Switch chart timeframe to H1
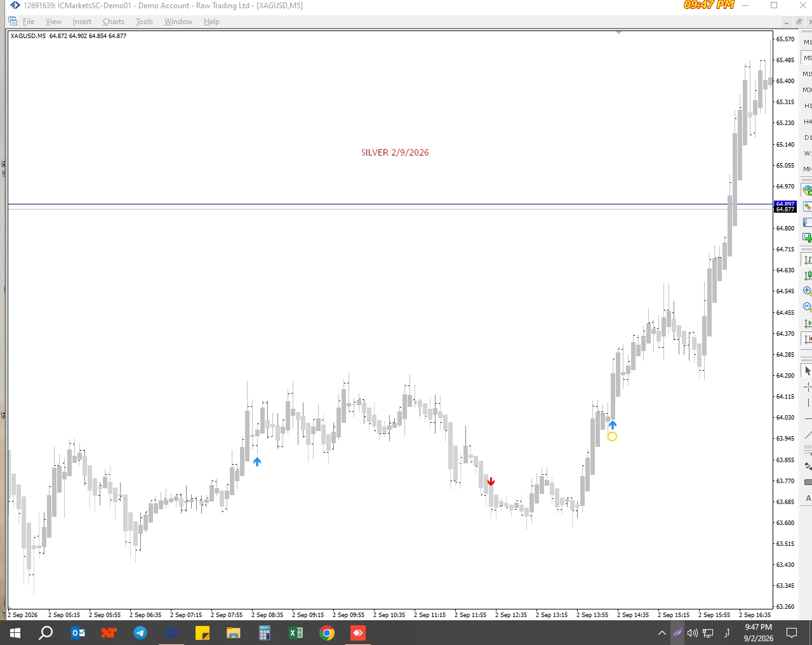The height and width of the screenshot is (645, 812). pyautogui.click(x=808, y=105)
